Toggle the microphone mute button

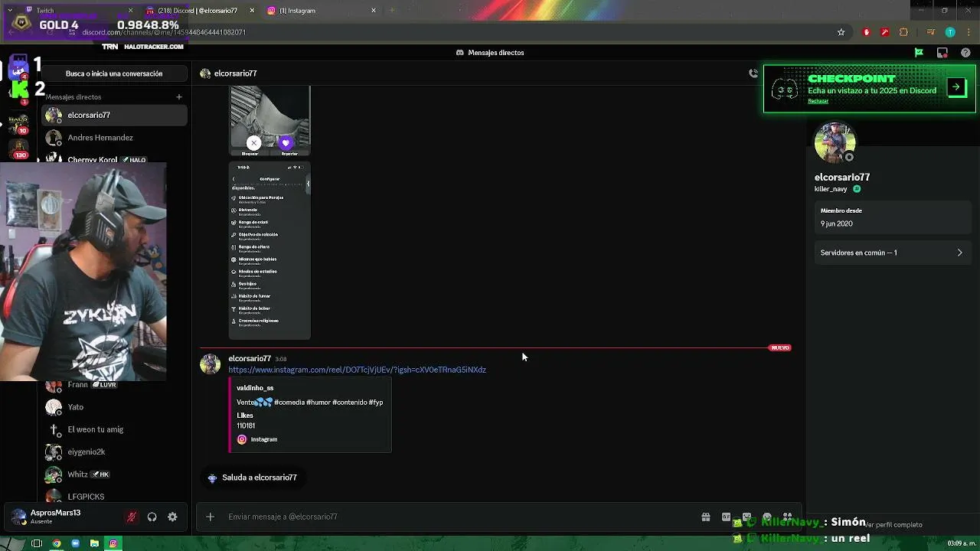[131, 517]
